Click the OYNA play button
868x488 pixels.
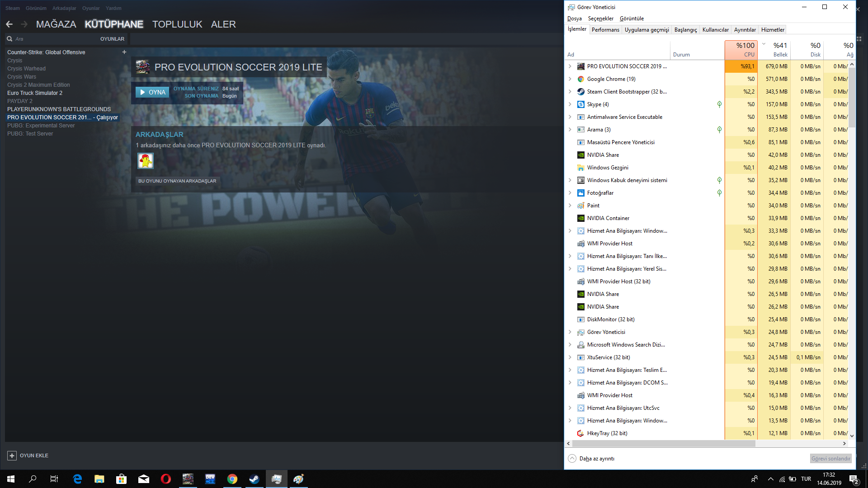click(152, 92)
